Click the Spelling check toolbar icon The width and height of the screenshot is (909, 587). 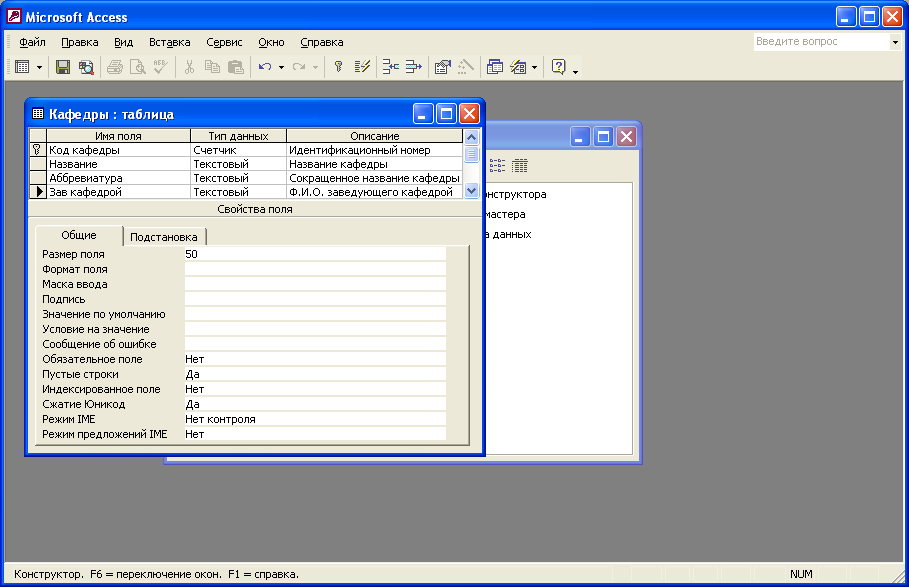coord(161,67)
